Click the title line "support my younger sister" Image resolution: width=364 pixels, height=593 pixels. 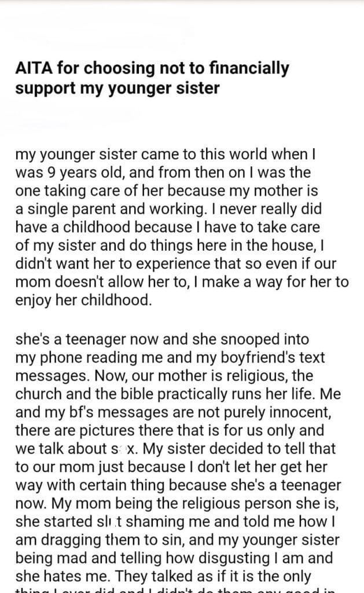[x=117, y=90]
